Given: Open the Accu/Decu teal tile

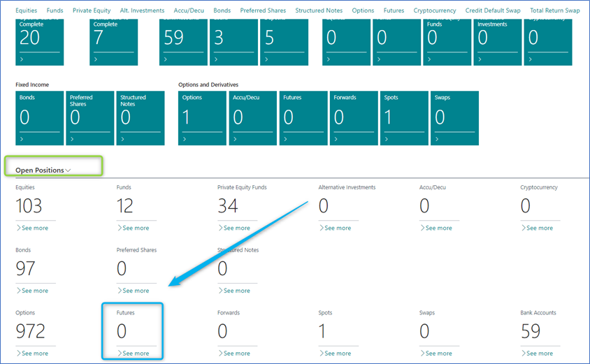Looking at the screenshot, I should [x=252, y=118].
